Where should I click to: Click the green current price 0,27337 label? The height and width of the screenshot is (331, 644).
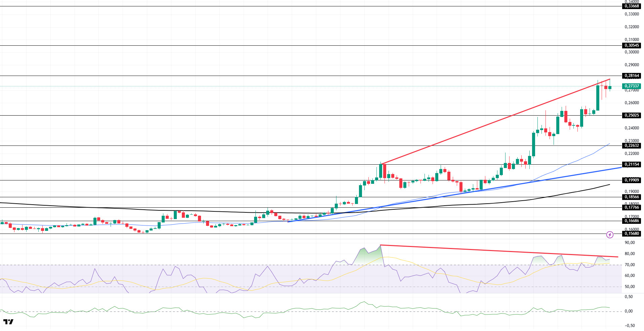point(632,86)
